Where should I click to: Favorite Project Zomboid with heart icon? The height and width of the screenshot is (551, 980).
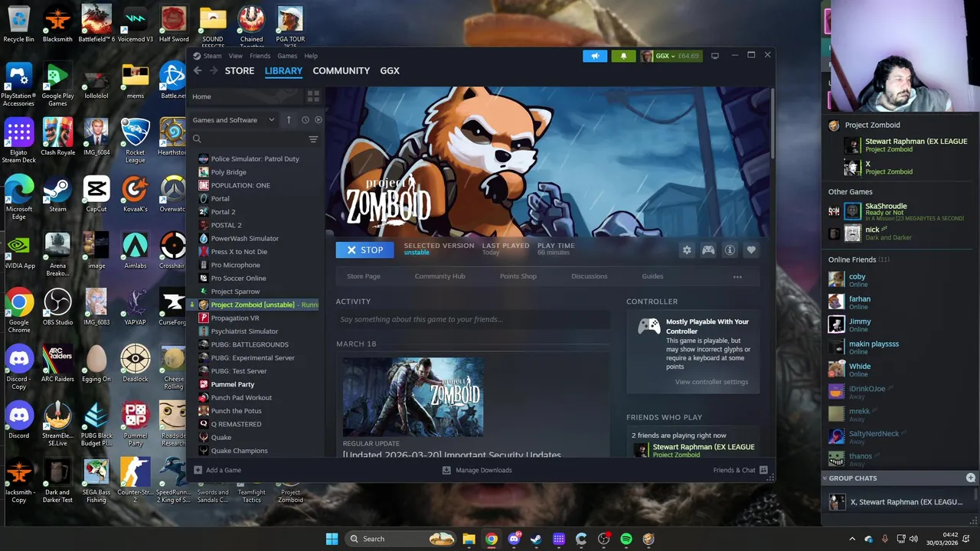click(751, 250)
